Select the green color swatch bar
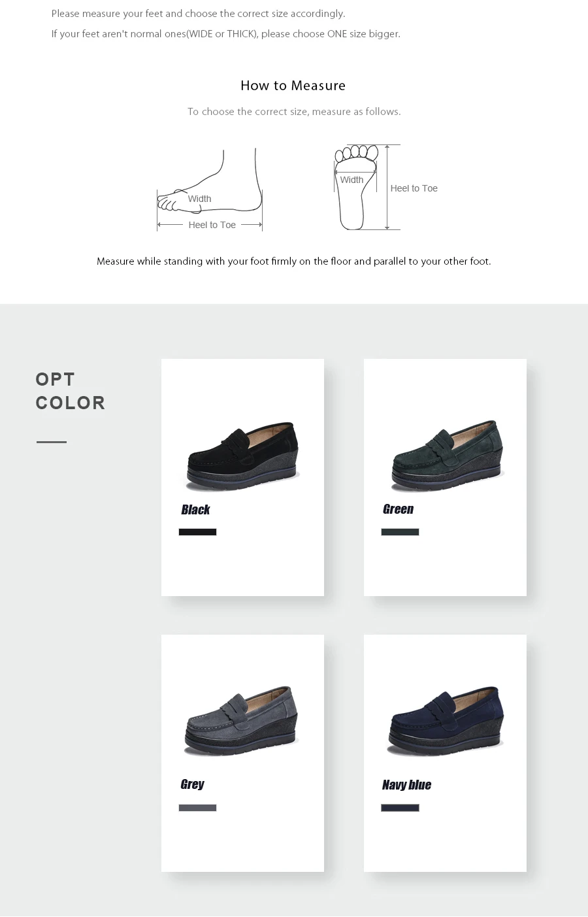 coord(400,532)
